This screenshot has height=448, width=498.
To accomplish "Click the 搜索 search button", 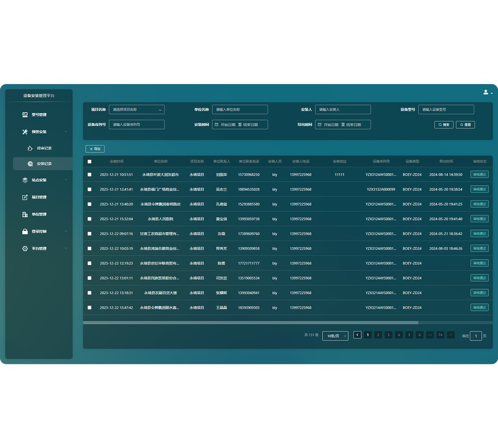I will (444, 125).
